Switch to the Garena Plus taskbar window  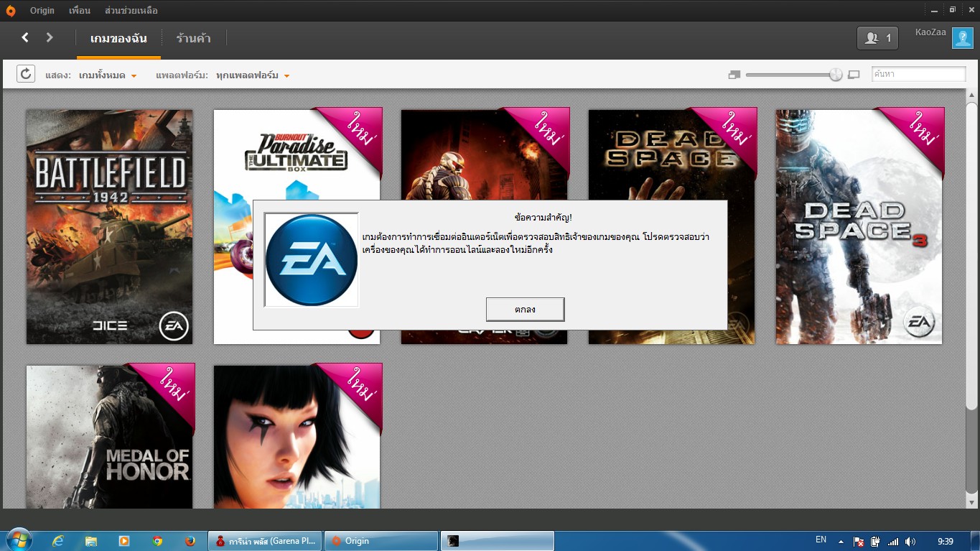265,541
